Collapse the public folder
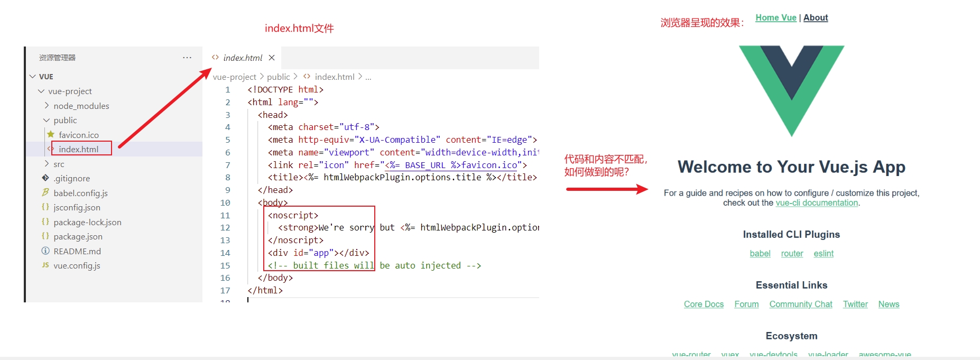Image resolution: width=980 pixels, height=360 pixels. click(x=47, y=121)
